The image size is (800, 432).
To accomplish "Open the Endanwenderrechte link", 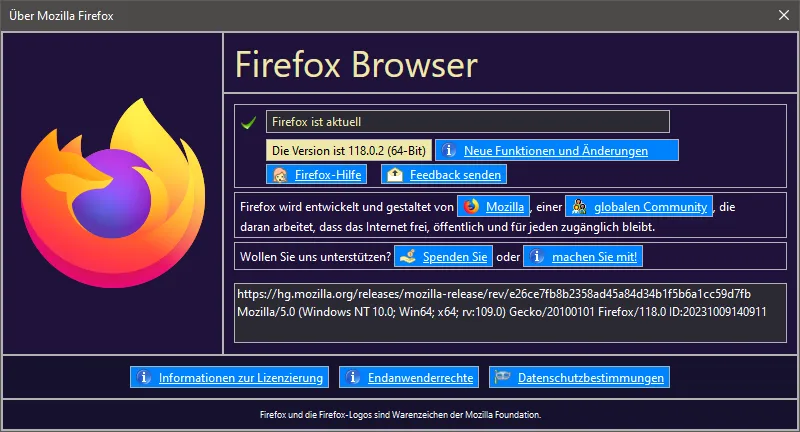I will tap(409, 377).
